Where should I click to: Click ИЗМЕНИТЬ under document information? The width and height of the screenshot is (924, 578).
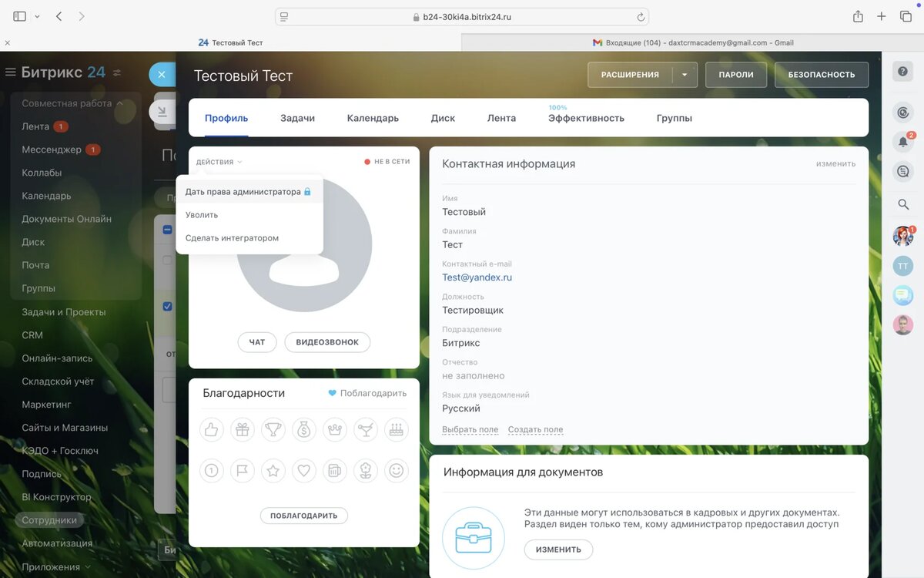[558, 549]
